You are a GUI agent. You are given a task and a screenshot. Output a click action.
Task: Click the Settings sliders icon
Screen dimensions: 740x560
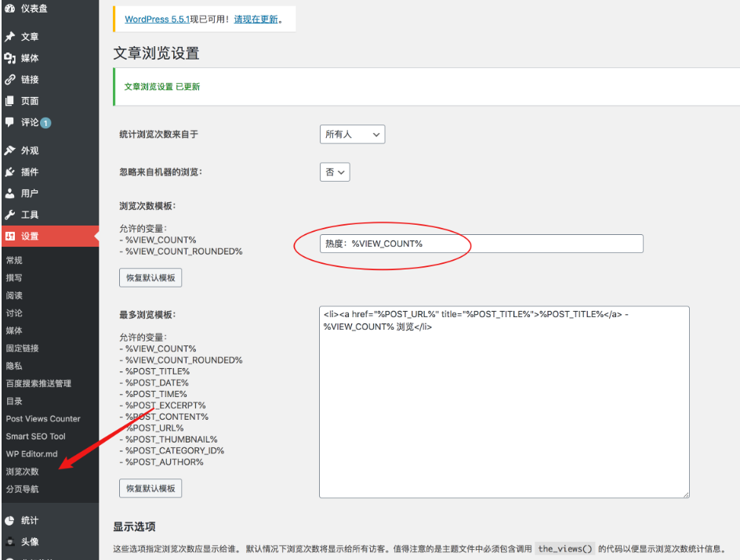pyautogui.click(x=10, y=237)
